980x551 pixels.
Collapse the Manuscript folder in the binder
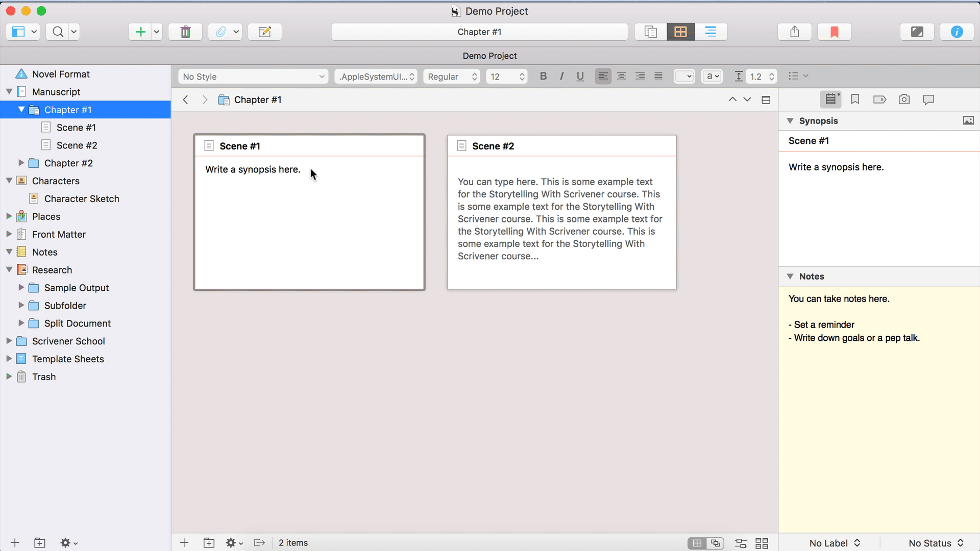tap(9, 92)
